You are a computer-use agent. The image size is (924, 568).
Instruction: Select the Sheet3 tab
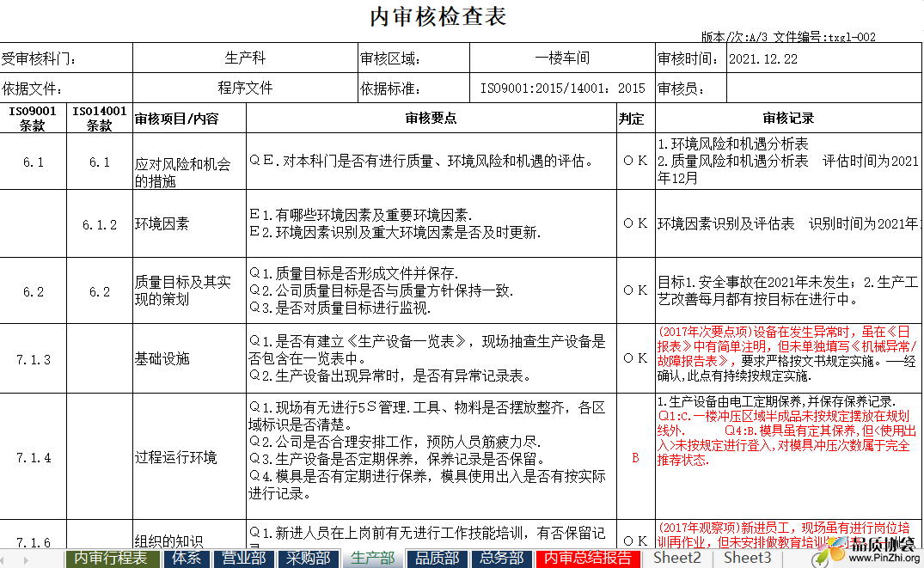(747, 558)
